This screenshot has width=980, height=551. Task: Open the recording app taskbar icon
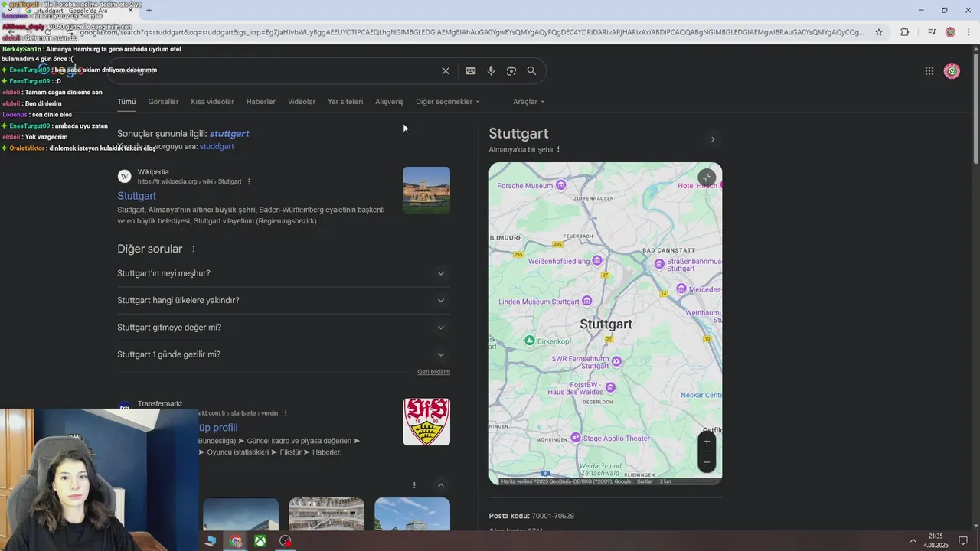286,541
